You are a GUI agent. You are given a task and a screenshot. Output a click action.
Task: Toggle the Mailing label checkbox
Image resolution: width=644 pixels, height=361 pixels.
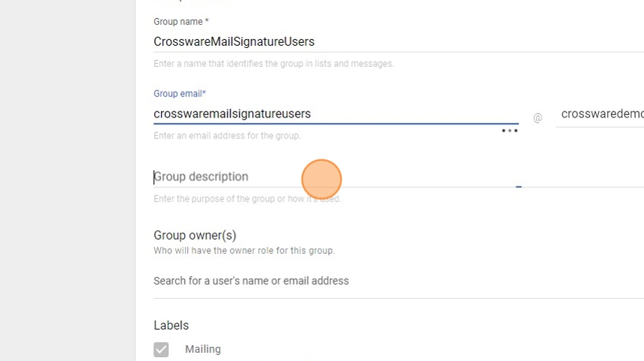point(161,349)
